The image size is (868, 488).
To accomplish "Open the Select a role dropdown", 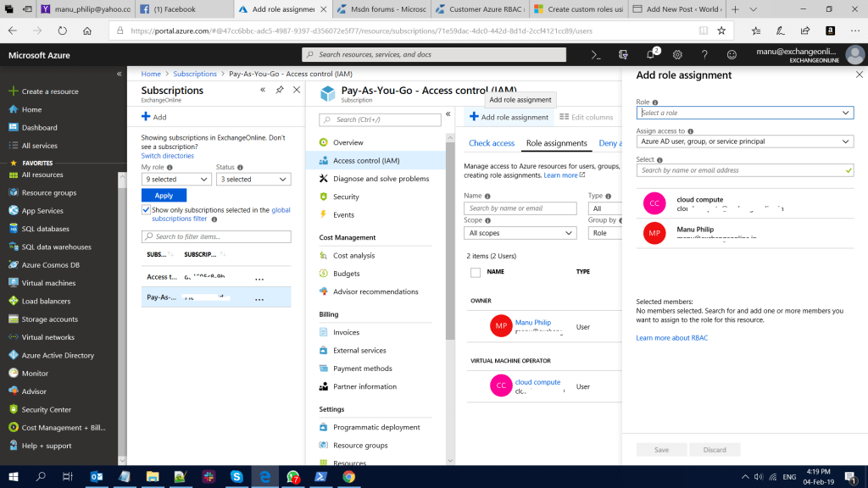I will click(744, 113).
